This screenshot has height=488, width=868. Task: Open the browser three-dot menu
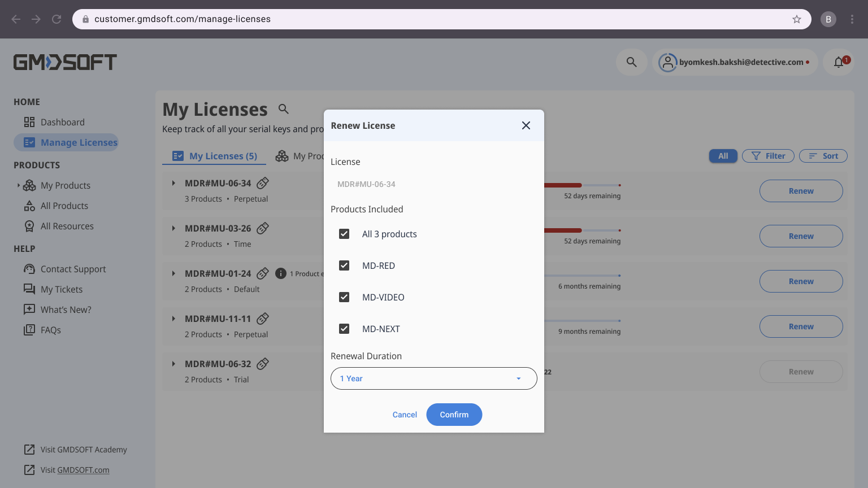click(852, 19)
